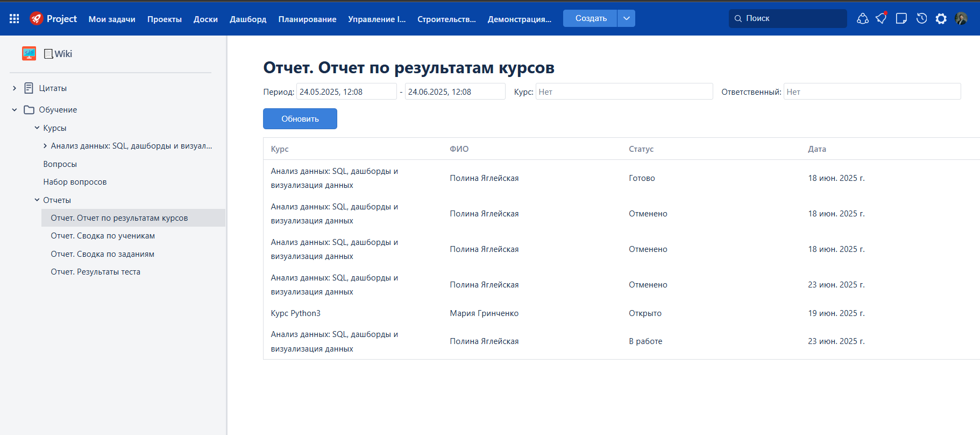Click the Создать button
This screenshot has width=980, height=435.
tap(590, 18)
